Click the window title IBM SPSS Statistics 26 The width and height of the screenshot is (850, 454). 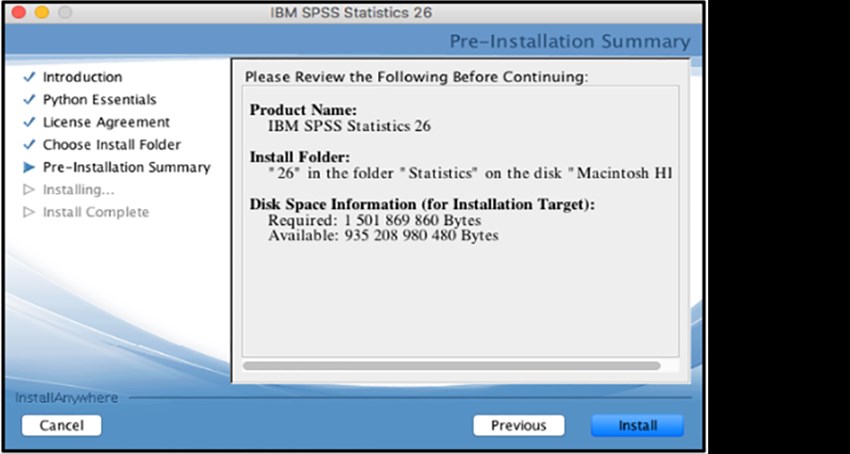351,12
